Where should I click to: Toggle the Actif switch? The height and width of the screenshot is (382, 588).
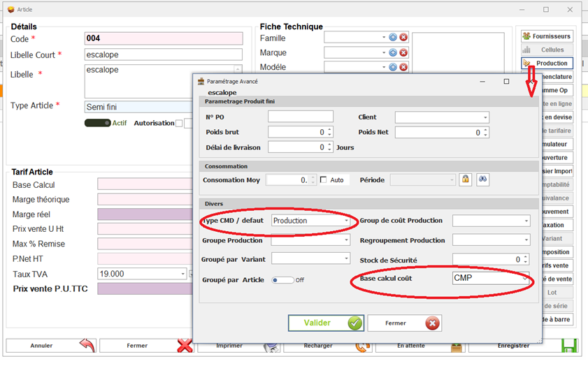coord(98,123)
